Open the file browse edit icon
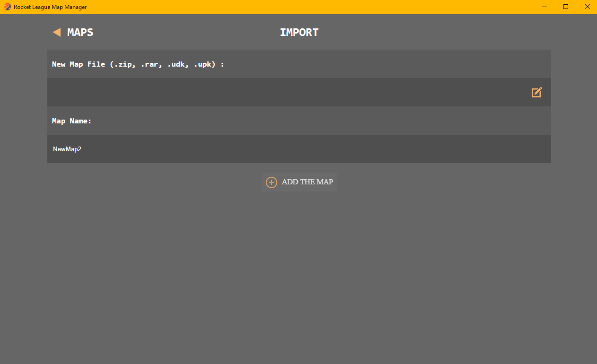This screenshot has height=364, width=597. [x=536, y=92]
